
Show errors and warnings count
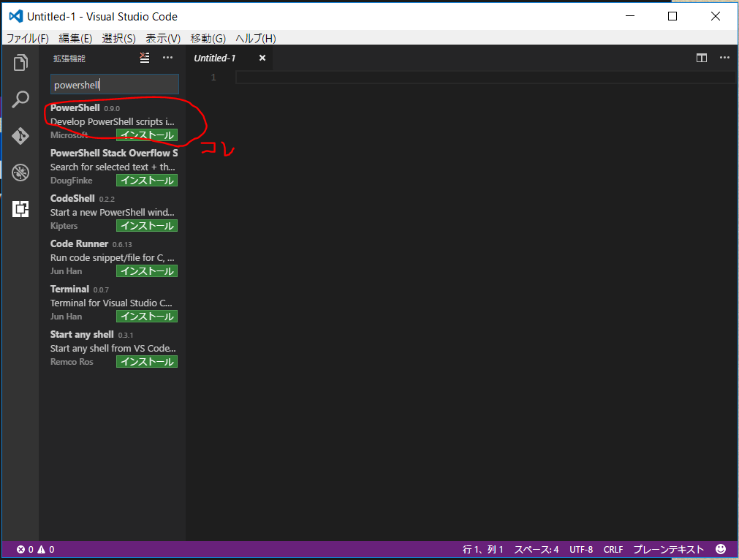tap(35, 550)
